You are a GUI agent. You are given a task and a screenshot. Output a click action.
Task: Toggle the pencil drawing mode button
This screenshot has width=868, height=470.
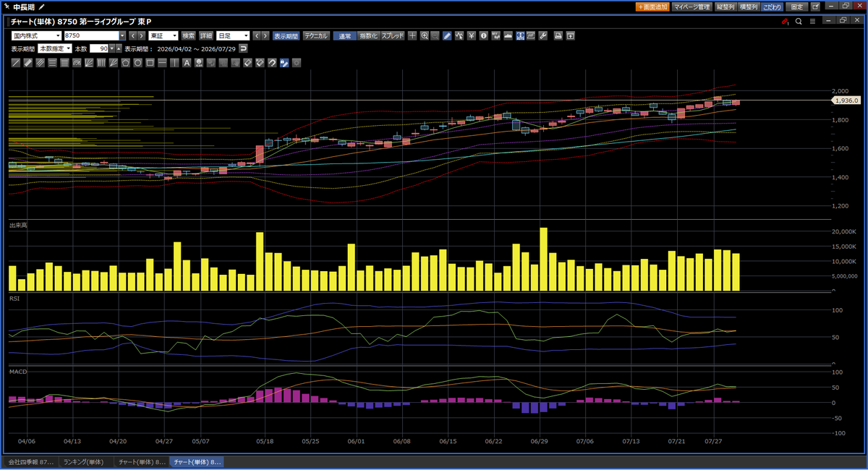click(x=447, y=35)
